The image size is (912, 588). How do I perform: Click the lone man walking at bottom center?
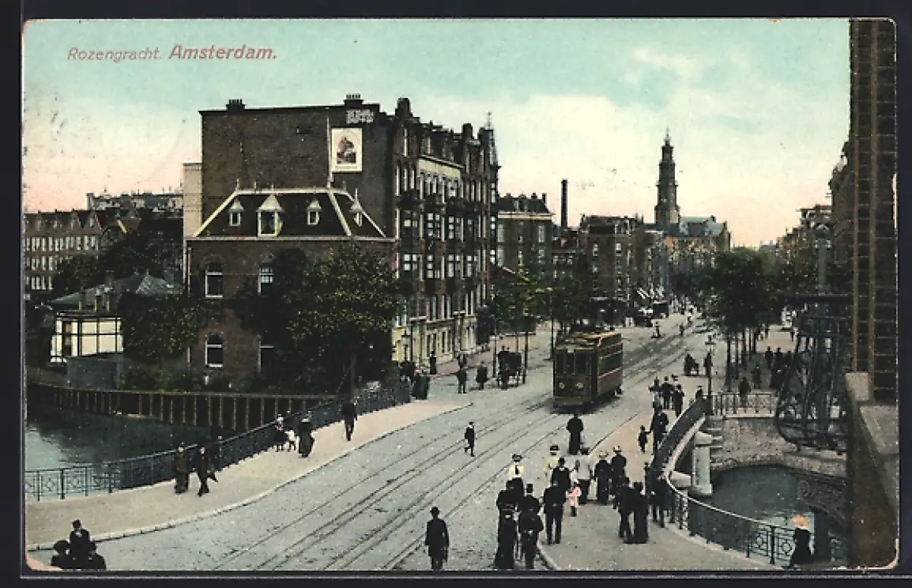tap(436, 538)
